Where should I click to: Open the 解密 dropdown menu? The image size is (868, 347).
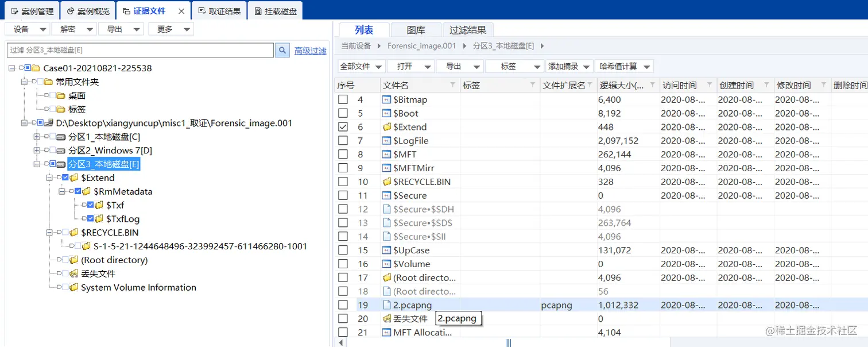pos(73,29)
